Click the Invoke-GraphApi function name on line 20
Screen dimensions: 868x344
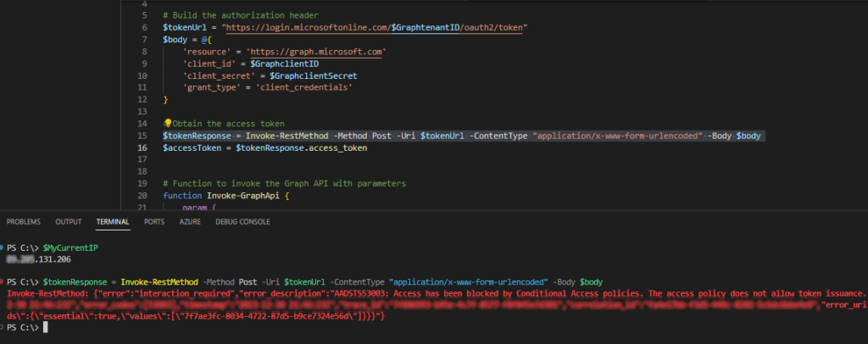tap(242, 196)
